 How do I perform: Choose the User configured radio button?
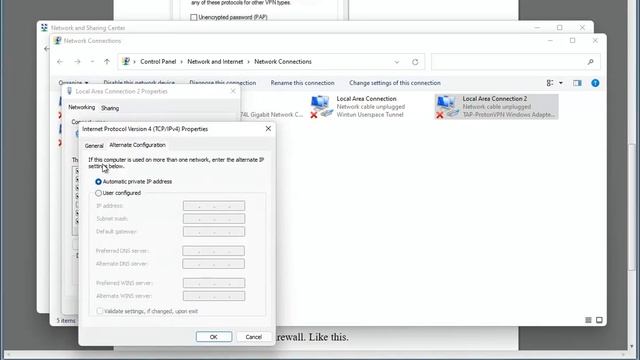(98, 193)
